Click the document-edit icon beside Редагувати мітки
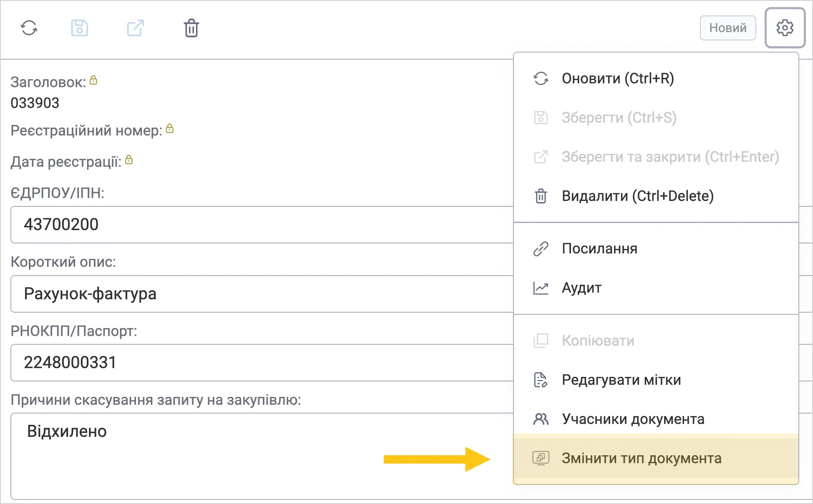Screen dimensions: 813x504 (x=541, y=380)
